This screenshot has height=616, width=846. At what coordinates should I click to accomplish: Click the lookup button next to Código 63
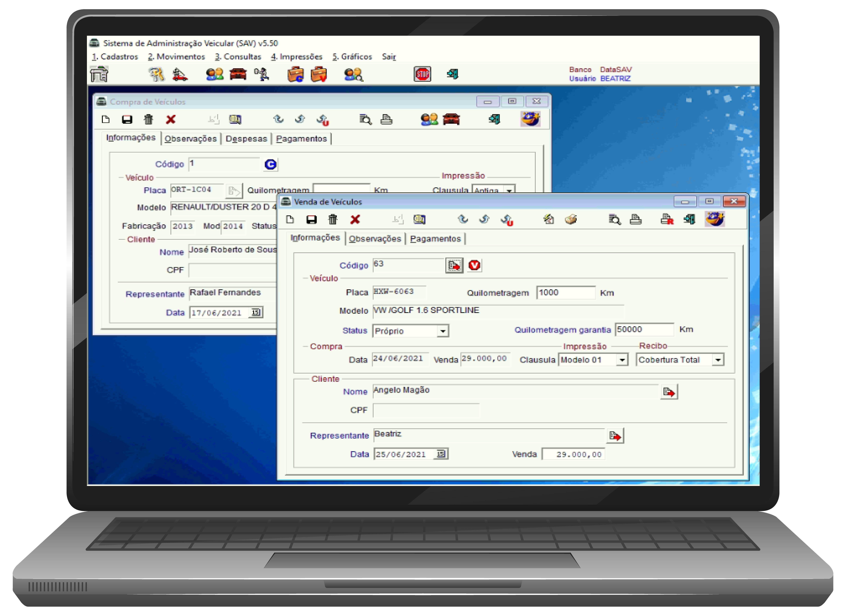click(x=454, y=265)
